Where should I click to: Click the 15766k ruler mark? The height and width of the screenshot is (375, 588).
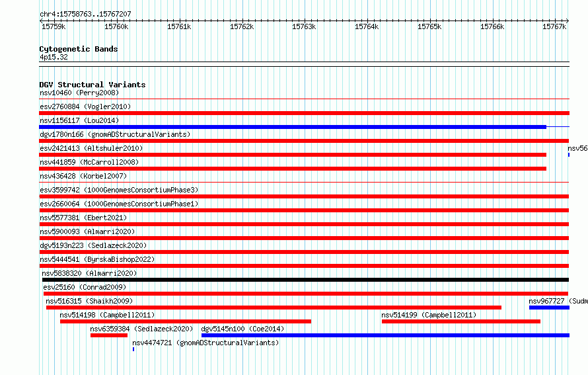point(492,26)
